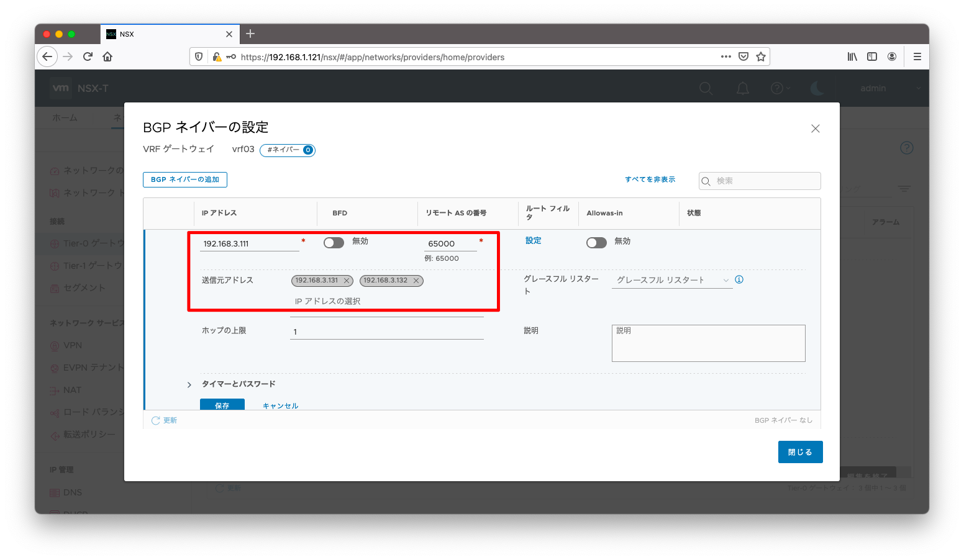Click the IP アドレス column header
The image size is (964, 560).
click(219, 213)
